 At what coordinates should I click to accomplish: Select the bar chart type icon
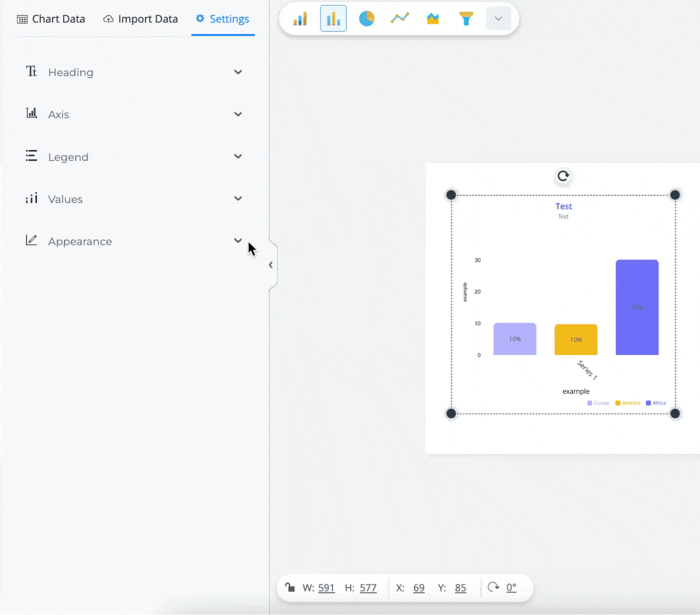pyautogui.click(x=300, y=18)
